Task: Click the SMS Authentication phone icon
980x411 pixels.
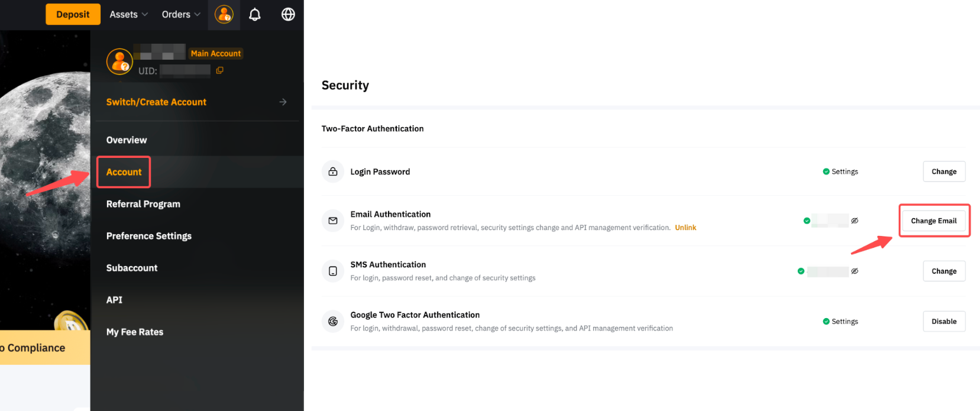Action: click(x=333, y=271)
